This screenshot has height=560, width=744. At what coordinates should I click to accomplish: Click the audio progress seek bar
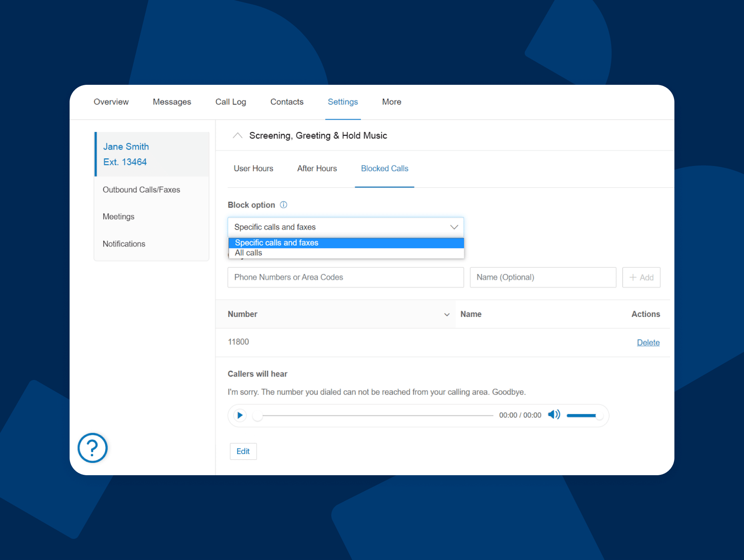[376, 416]
